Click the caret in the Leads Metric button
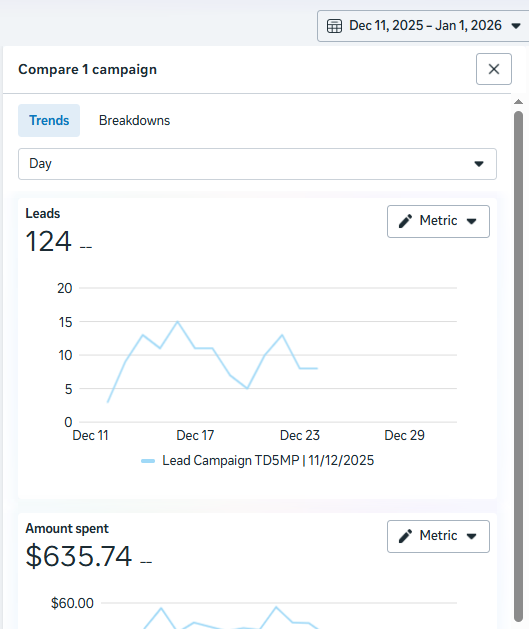Screen dimensions: 529x629 pyautogui.click(x=472, y=221)
